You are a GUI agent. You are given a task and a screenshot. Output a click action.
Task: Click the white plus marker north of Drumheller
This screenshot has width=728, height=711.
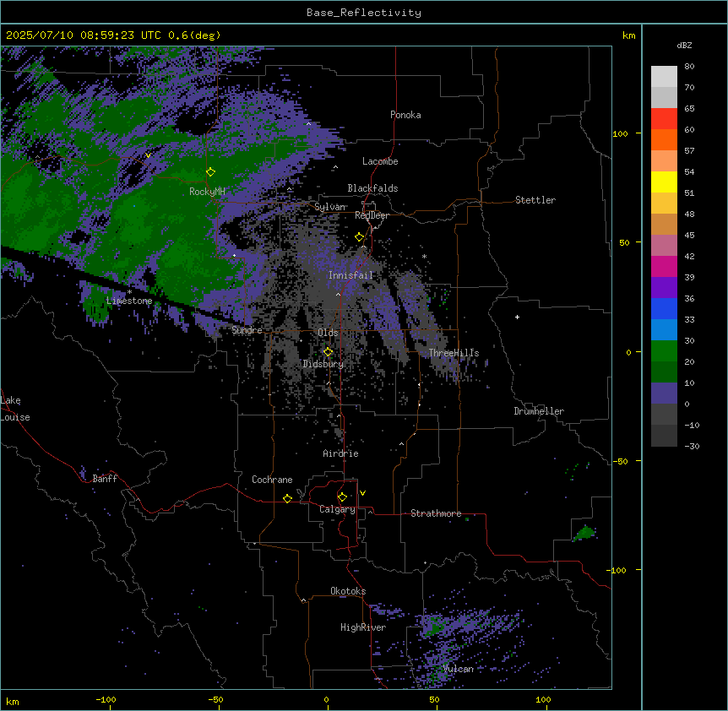tap(517, 317)
